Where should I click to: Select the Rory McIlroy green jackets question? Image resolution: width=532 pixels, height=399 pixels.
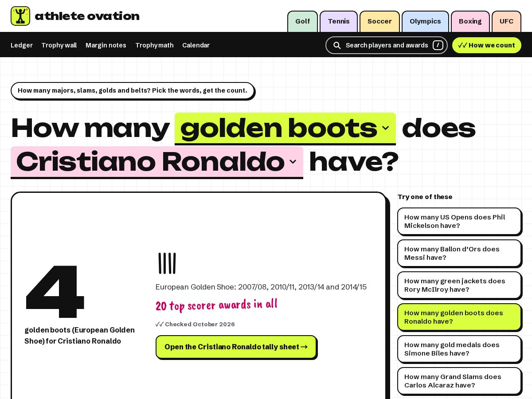coord(459,285)
